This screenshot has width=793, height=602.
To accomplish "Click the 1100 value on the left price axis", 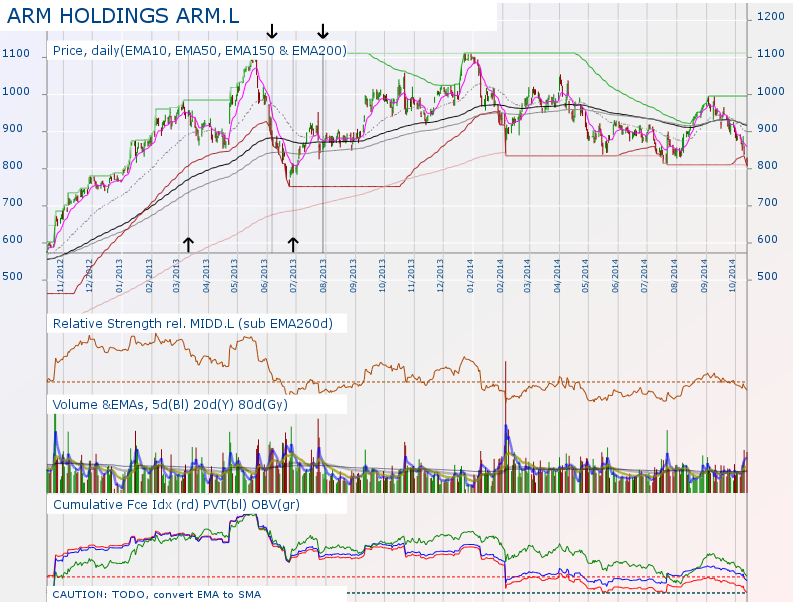I will click(x=16, y=53).
